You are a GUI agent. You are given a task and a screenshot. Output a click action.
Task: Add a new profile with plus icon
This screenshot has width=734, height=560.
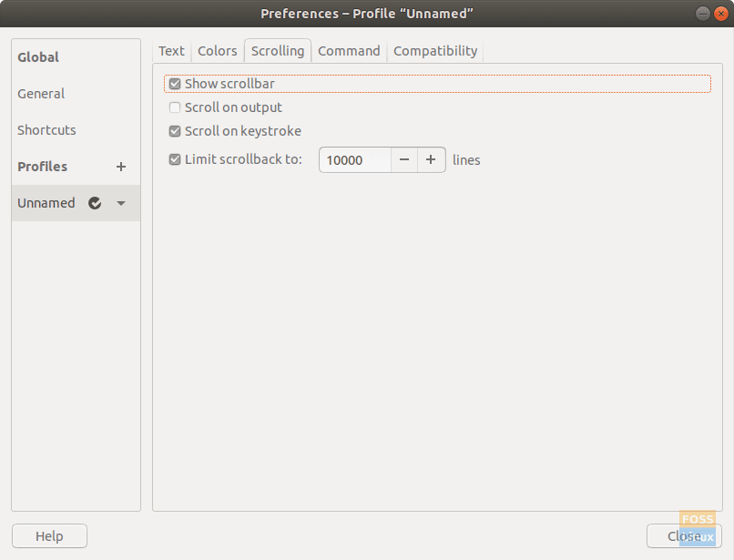[121, 167]
